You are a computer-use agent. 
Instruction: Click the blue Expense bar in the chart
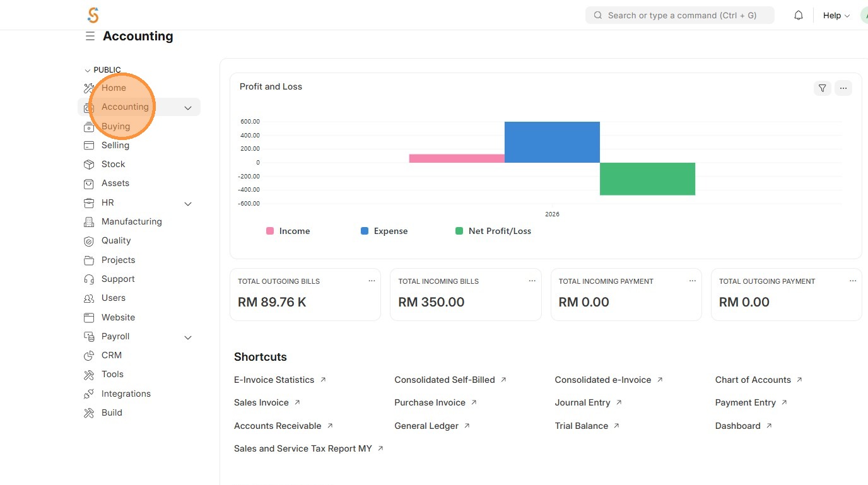552,142
